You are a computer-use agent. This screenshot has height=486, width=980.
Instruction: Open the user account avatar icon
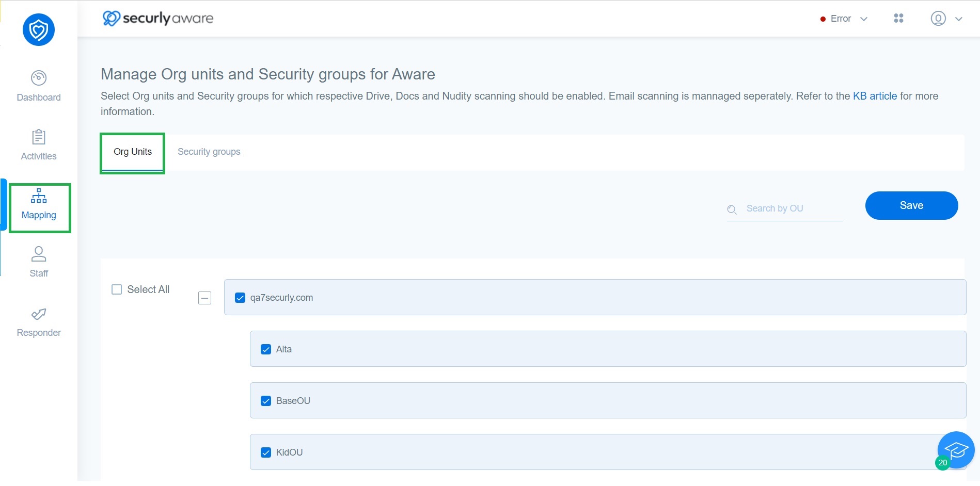[x=938, y=19]
